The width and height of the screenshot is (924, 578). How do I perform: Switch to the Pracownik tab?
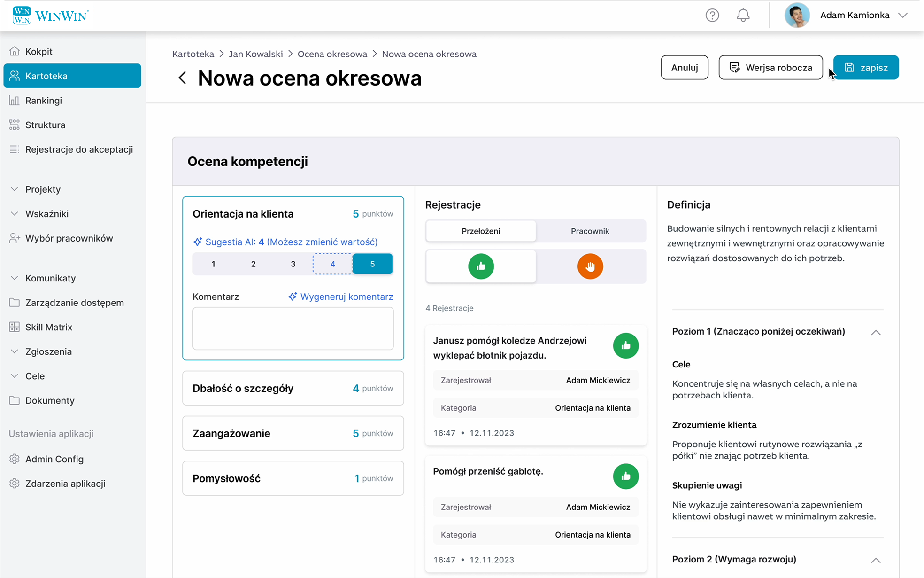point(590,231)
